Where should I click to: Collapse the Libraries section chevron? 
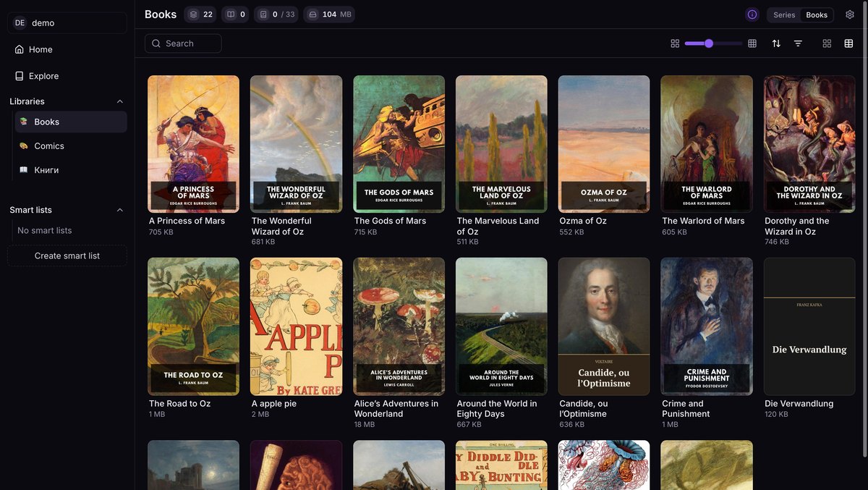120,101
